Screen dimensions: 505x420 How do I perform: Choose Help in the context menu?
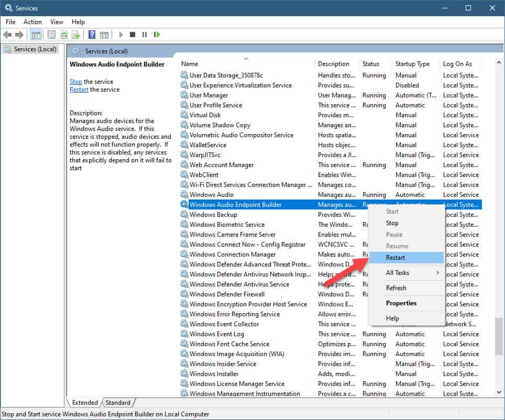click(406, 318)
